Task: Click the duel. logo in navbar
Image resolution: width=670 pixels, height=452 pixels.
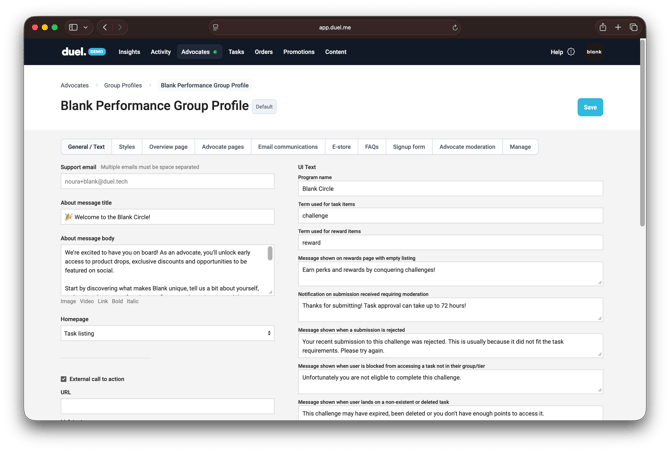Action: 73,52
